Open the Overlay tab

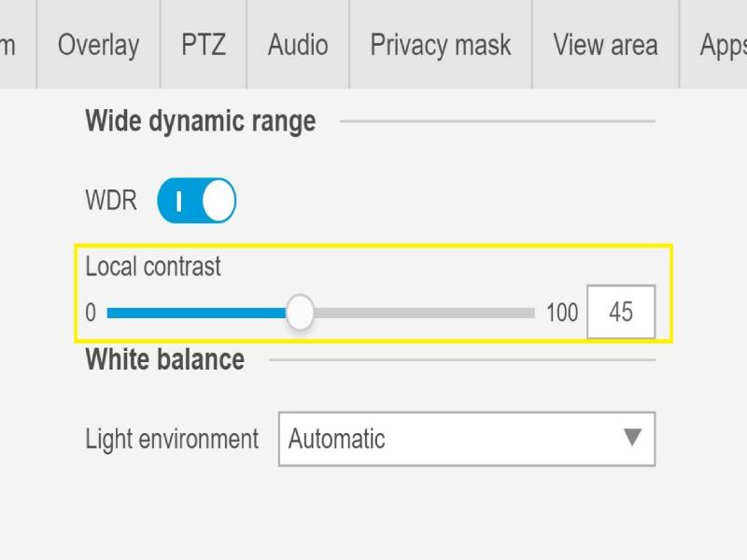[x=98, y=45]
